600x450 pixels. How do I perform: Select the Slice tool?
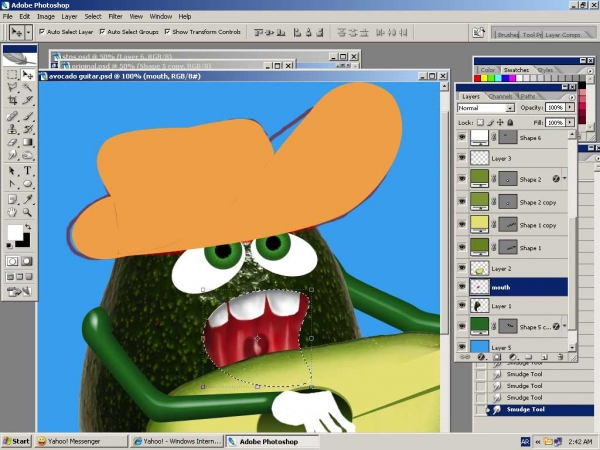28,100
